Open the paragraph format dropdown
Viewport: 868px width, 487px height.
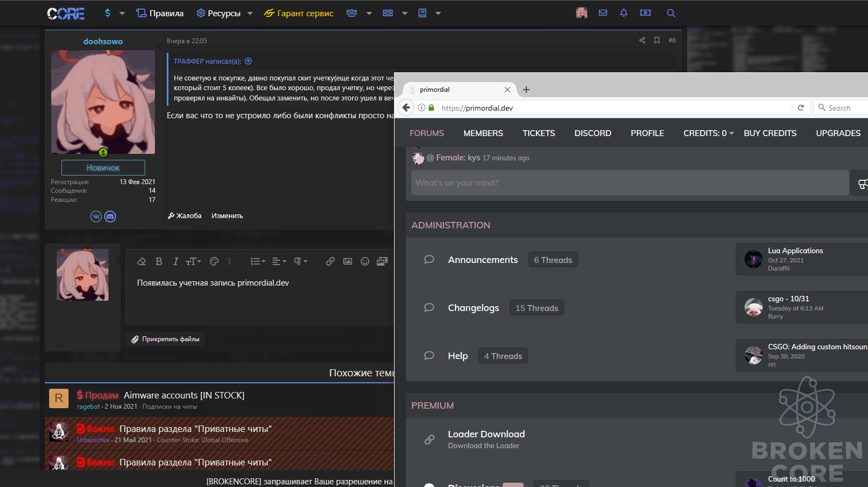(x=300, y=261)
